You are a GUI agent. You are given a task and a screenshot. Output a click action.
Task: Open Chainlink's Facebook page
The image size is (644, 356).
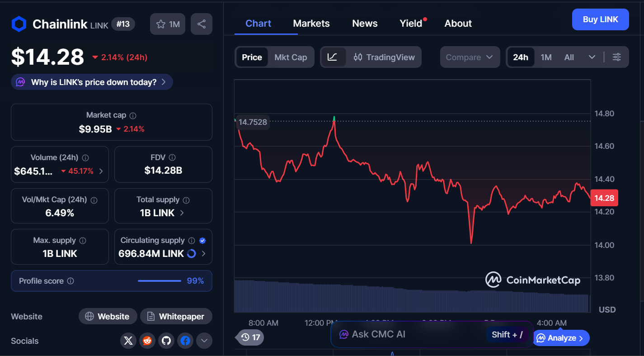click(185, 341)
